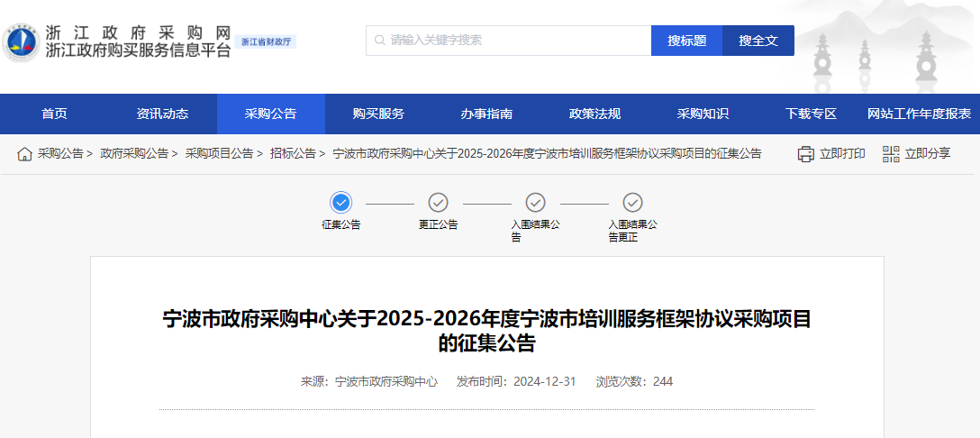
Task: Focus the keyword search input field
Action: (513, 41)
